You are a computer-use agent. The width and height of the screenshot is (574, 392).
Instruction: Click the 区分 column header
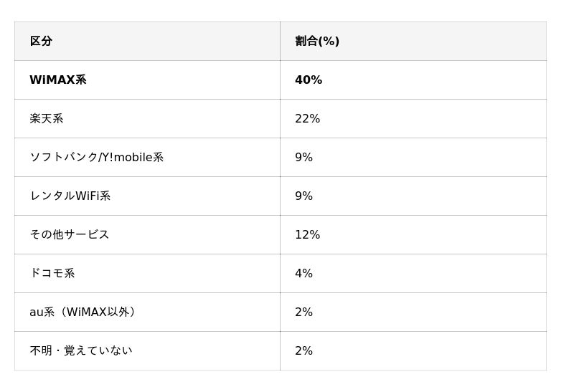pos(41,42)
